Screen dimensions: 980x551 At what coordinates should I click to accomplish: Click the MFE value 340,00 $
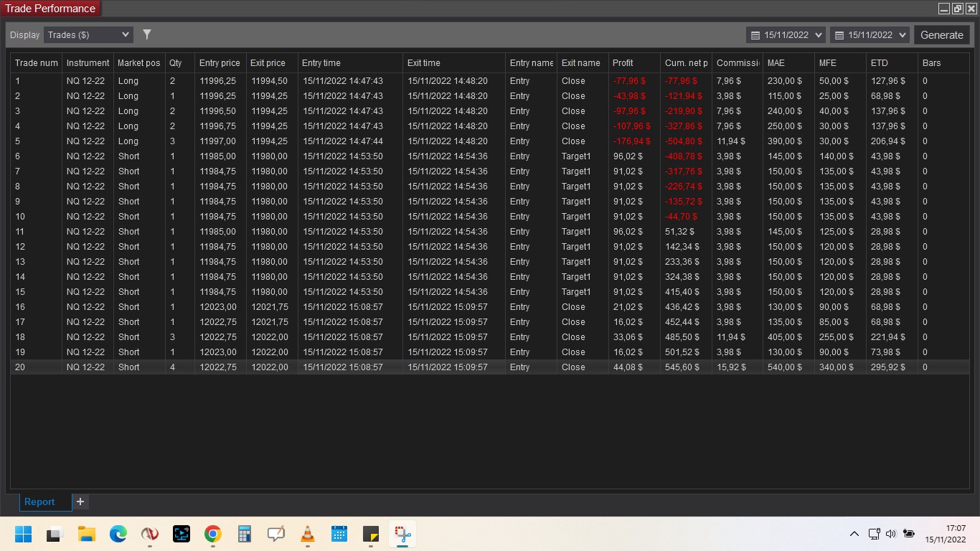(837, 367)
